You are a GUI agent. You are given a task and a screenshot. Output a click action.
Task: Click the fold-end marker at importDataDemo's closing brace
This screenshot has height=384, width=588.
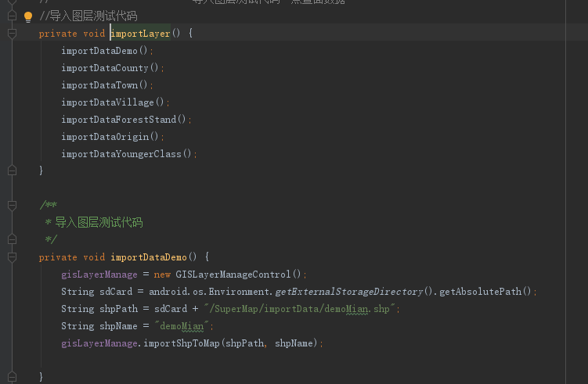coord(12,377)
